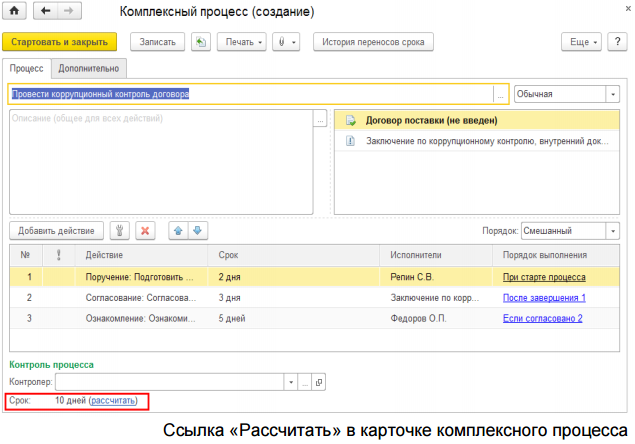Click the 2 дня deadline cell
Image resolution: width=635 pixels, height=444 pixels.
click(x=294, y=277)
